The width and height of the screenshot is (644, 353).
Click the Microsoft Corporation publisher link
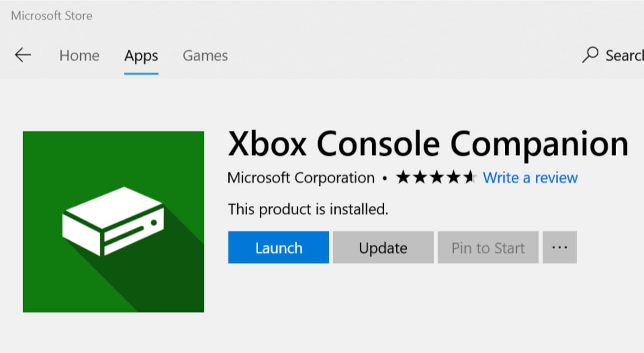(301, 178)
